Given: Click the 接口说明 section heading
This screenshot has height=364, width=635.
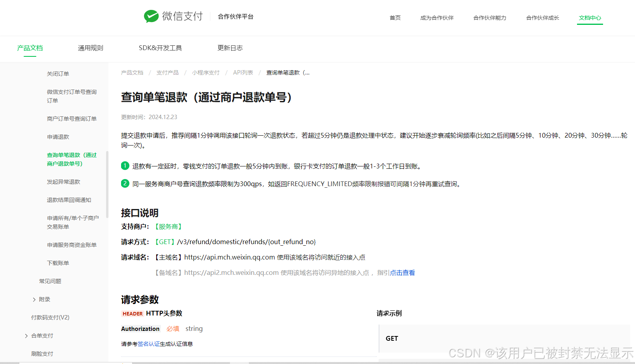Looking at the screenshot, I should [x=140, y=213].
